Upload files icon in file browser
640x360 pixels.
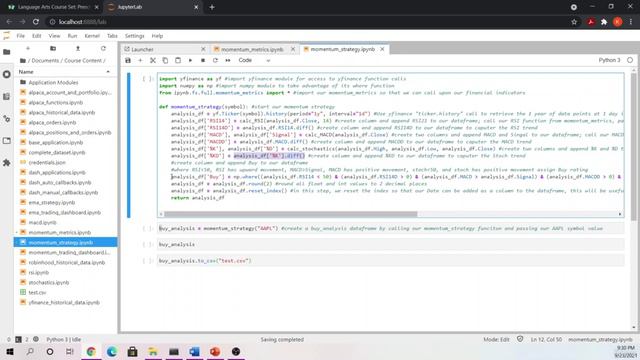(78, 49)
